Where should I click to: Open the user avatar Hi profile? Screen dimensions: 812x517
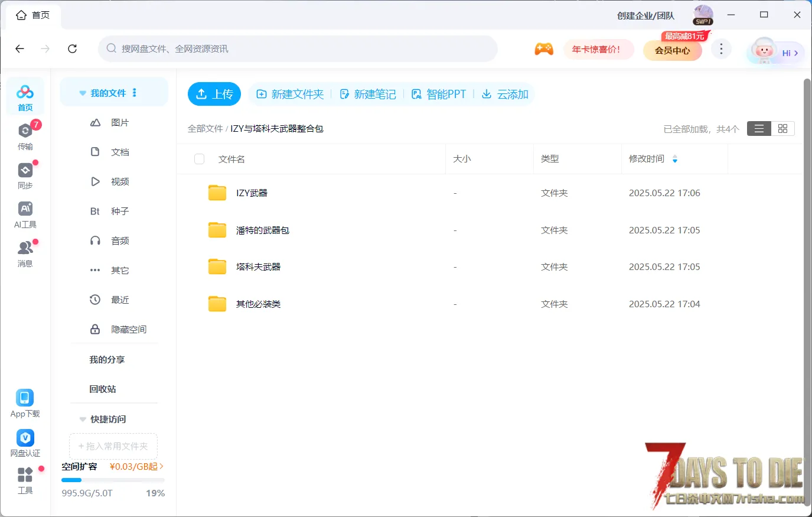coord(775,52)
